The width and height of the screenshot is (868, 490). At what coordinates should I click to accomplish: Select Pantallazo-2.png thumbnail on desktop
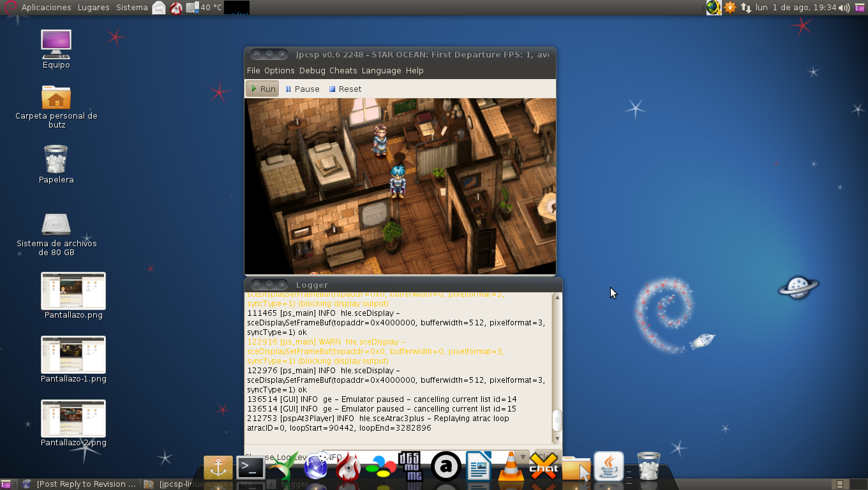point(73,423)
